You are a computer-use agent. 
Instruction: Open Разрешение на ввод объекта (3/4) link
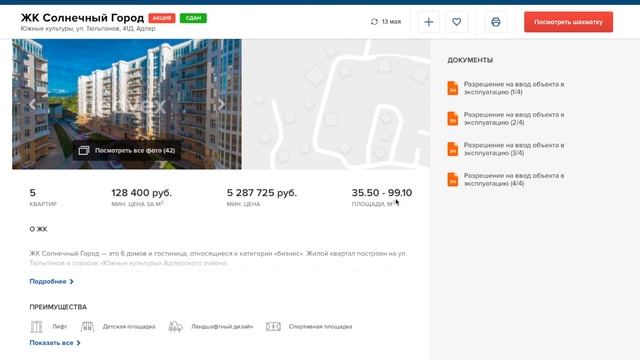[x=514, y=149]
